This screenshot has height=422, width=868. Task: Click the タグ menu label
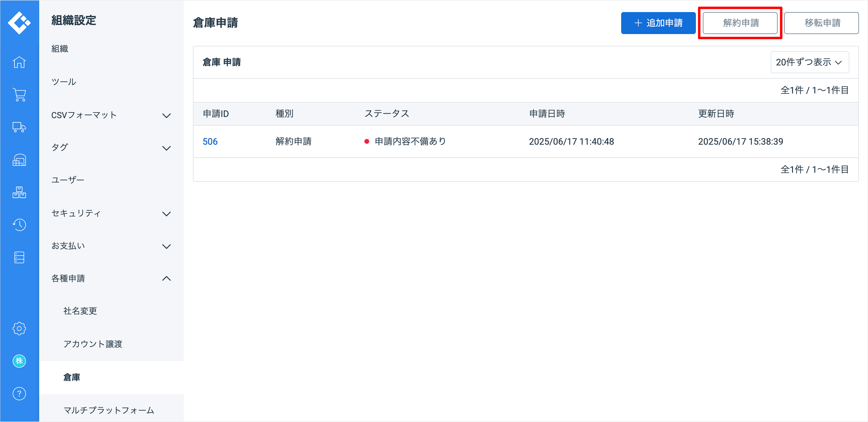(60, 148)
